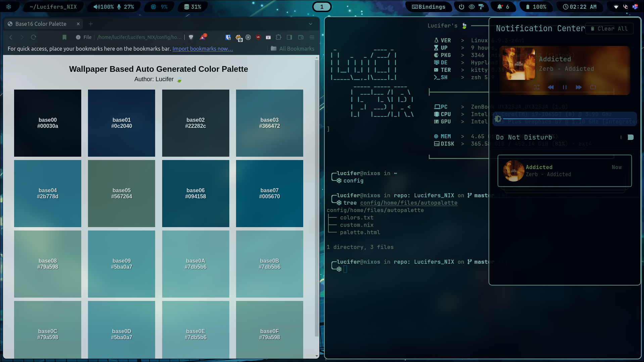Screen dimensions: 644x362
Task: Toggle the browser sidebar panel icon
Action: (x=289, y=37)
